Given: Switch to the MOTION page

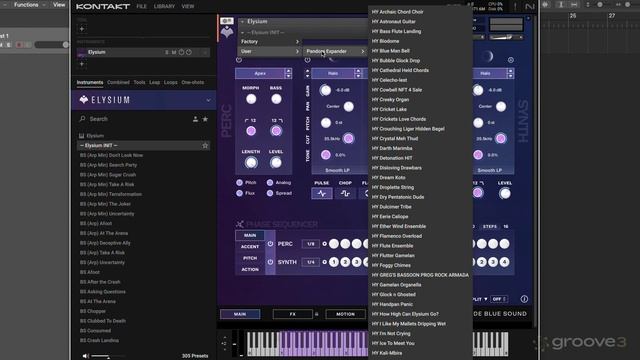Looking at the screenshot, I should (x=345, y=314).
